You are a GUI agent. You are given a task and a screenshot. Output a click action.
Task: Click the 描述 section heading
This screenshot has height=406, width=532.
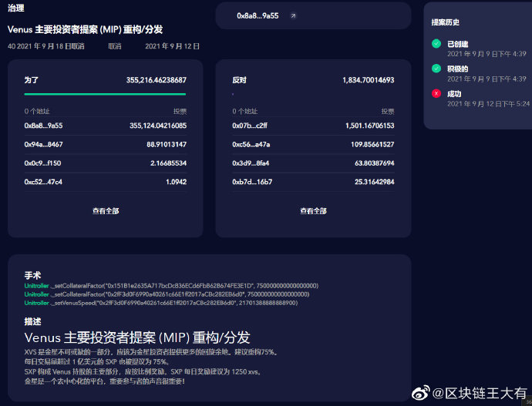pos(32,321)
